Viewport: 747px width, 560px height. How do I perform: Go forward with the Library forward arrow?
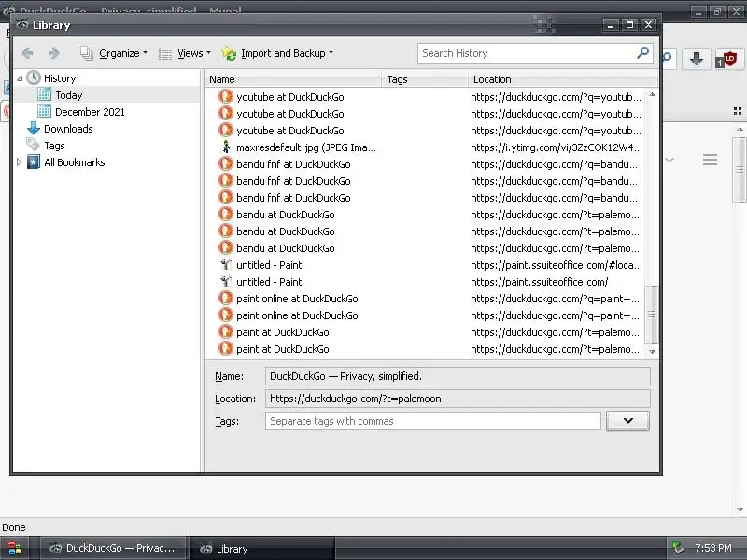(54, 53)
